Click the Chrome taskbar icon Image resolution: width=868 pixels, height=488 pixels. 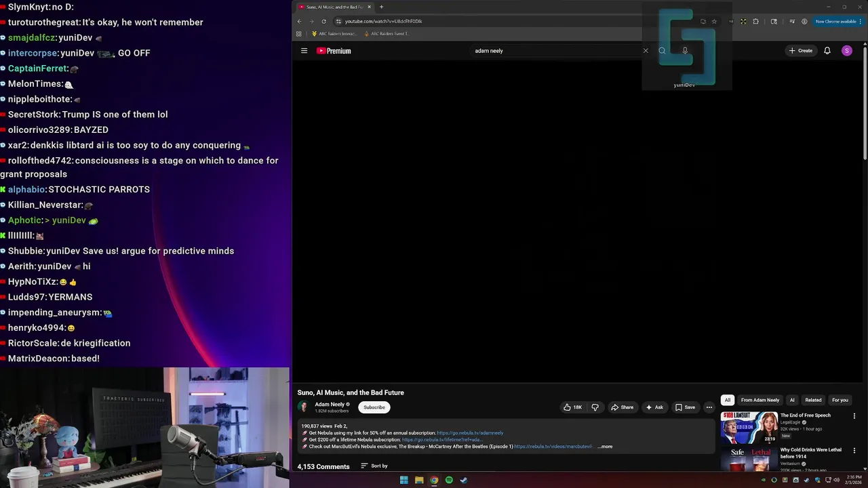pos(434,480)
